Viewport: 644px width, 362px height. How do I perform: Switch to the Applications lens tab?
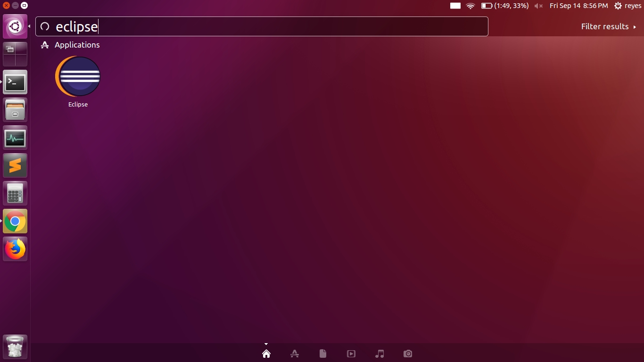295,354
